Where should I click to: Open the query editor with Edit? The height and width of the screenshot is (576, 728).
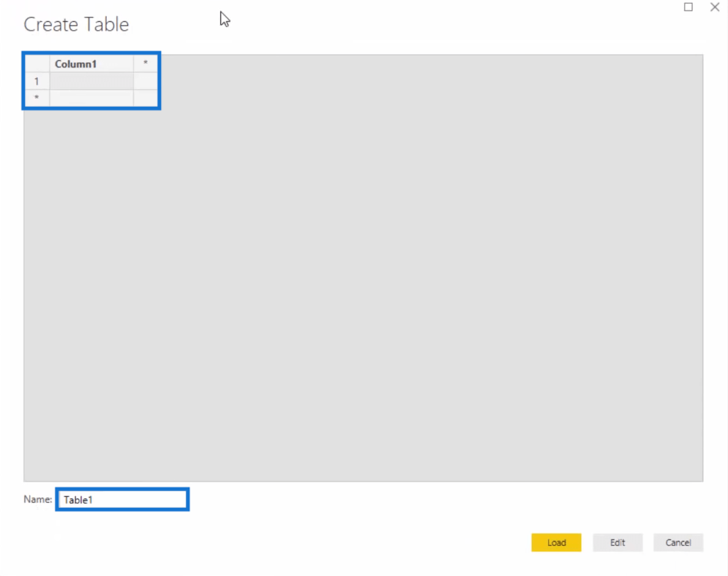coord(618,542)
